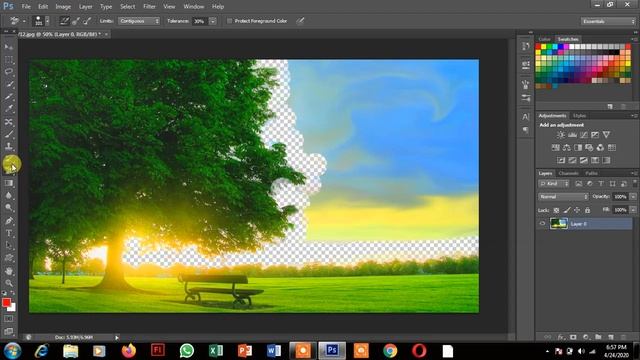This screenshot has height=360, width=640.
Task: Select the Horizontal Type tool
Action: point(9,233)
